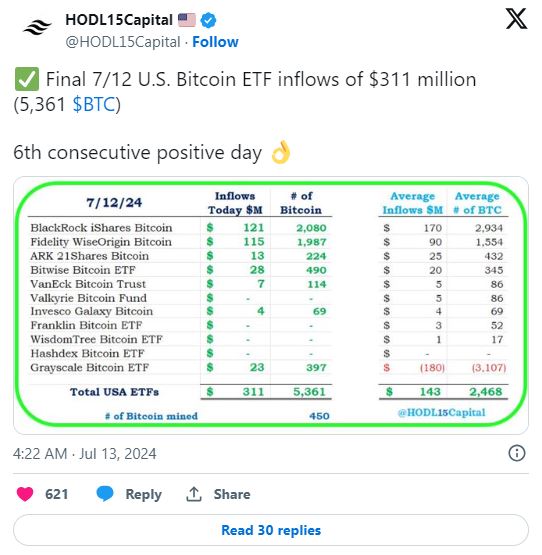Open the $BTC cashtag link

[94, 104]
